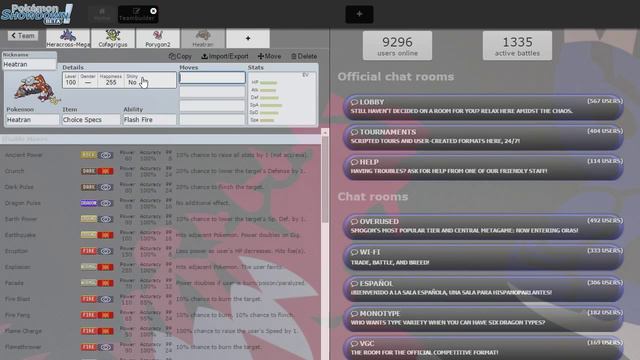Click the Fire type badge for Eruption
640x360 pixels.
click(89, 251)
